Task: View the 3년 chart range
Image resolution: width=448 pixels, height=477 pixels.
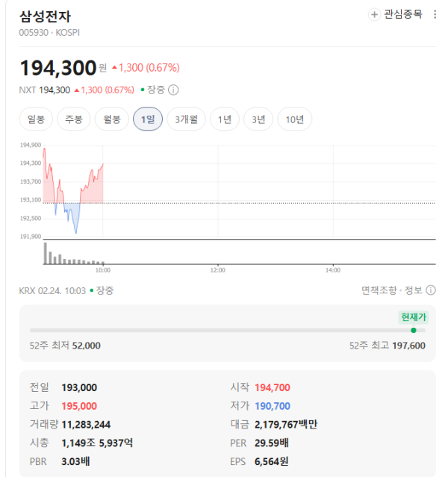Action: tap(258, 119)
